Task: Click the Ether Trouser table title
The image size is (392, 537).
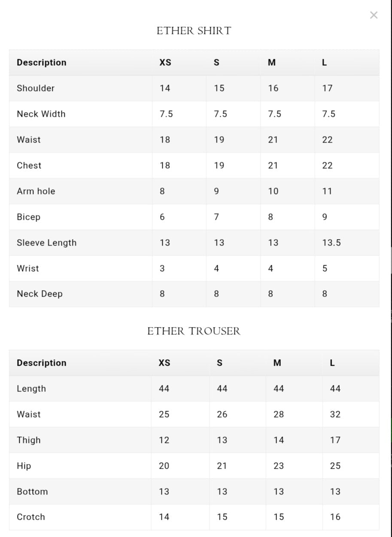Action: [x=194, y=331]
